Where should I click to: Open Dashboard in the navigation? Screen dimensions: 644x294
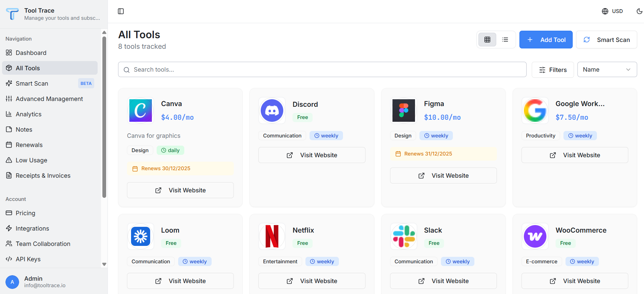point(31,53)
